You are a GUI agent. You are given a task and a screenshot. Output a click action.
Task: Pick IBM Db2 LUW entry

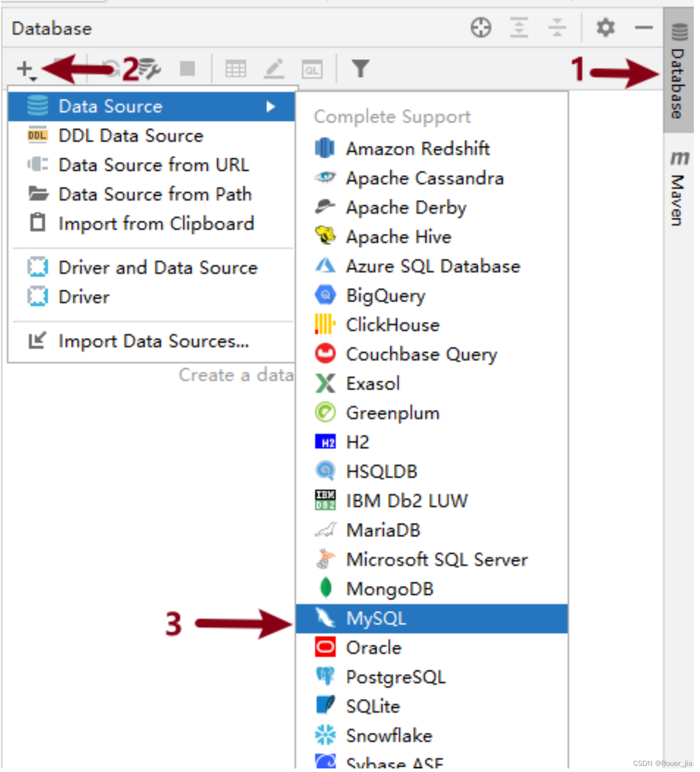pos(431,500)
